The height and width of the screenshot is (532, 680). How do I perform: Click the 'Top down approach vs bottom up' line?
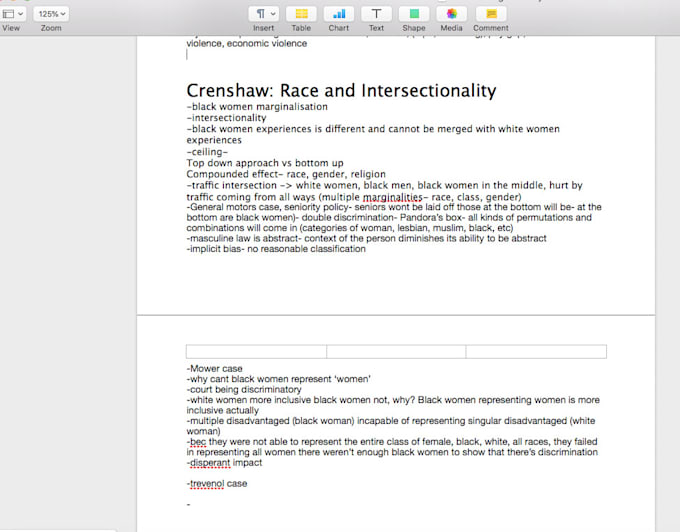tap(265, 163)
